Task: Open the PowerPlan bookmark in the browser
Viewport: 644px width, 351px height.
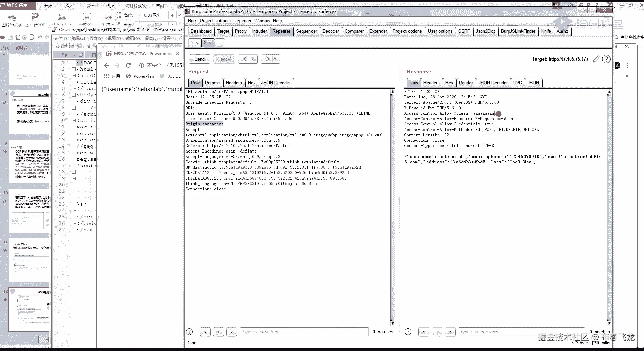Action: [140, 76]
